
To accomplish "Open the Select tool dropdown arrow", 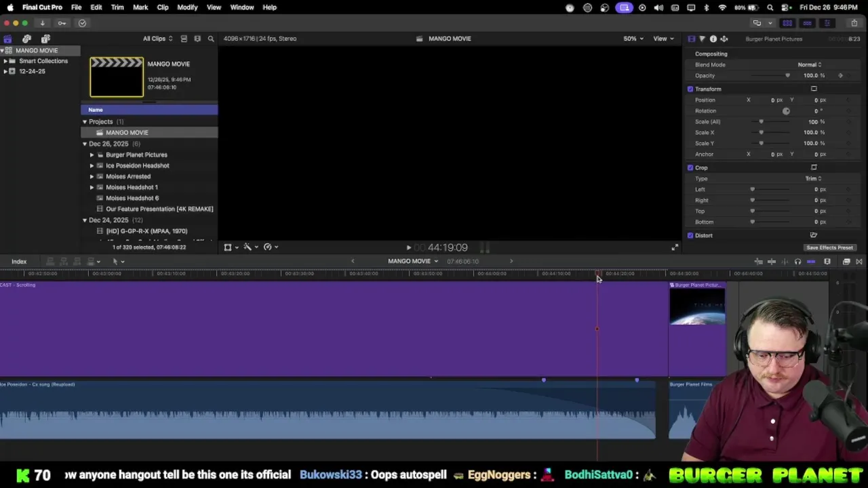I will (x=122, y=262).
